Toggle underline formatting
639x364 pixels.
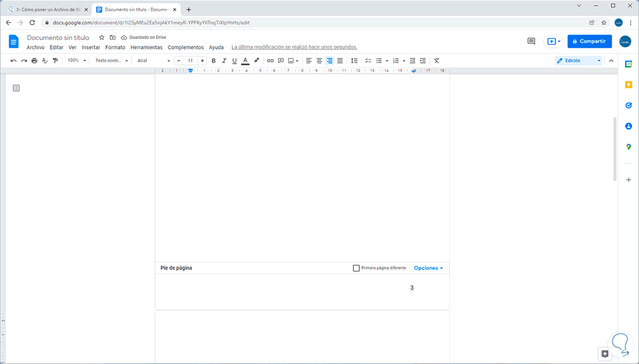point(234,61)
